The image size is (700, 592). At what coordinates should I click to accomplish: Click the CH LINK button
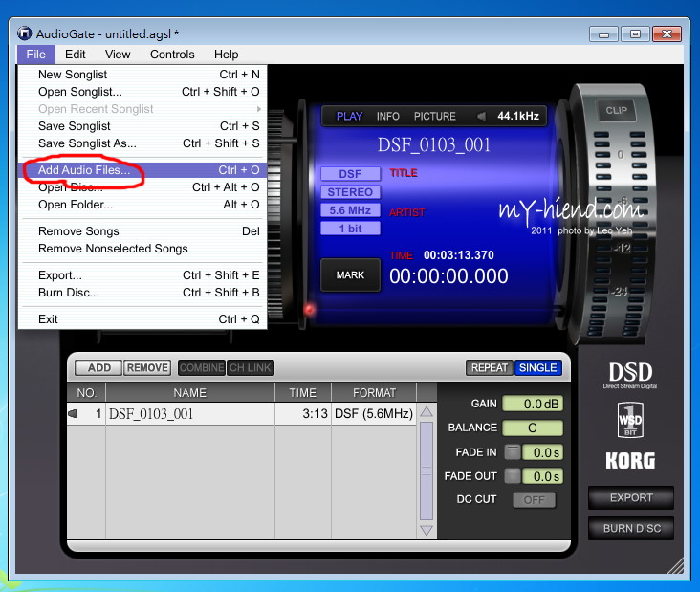pos(251,368)
